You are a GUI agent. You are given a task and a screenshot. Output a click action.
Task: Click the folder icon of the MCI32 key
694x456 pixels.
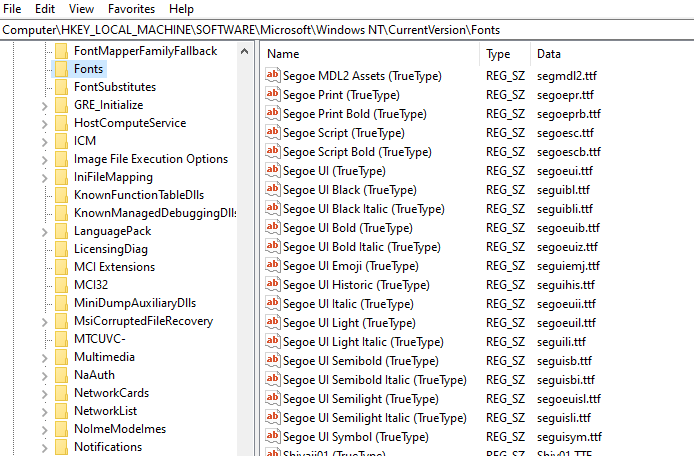(x=62, y=285)
